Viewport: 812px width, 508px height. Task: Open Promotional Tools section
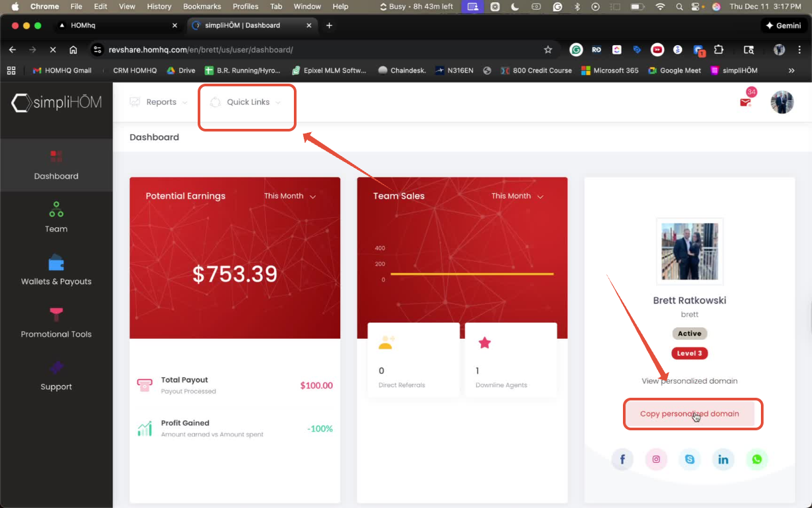point(56,323)
